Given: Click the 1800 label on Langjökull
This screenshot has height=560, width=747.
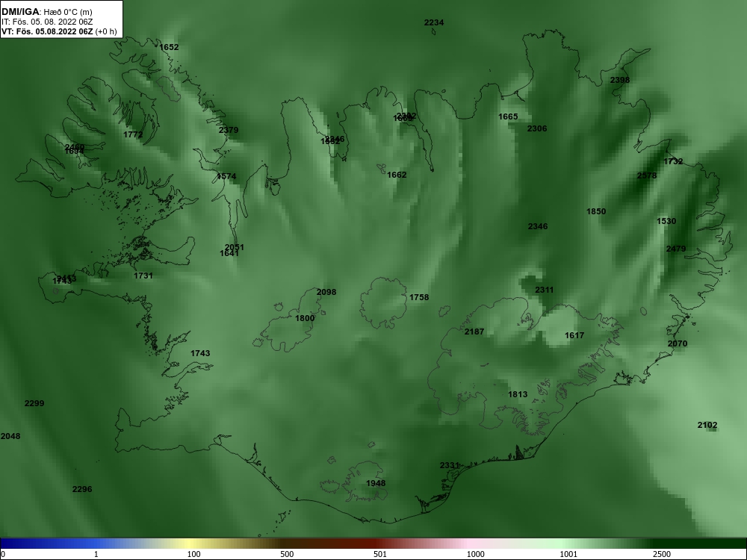Looking at the screenshot, I should [x=305, y=318].
